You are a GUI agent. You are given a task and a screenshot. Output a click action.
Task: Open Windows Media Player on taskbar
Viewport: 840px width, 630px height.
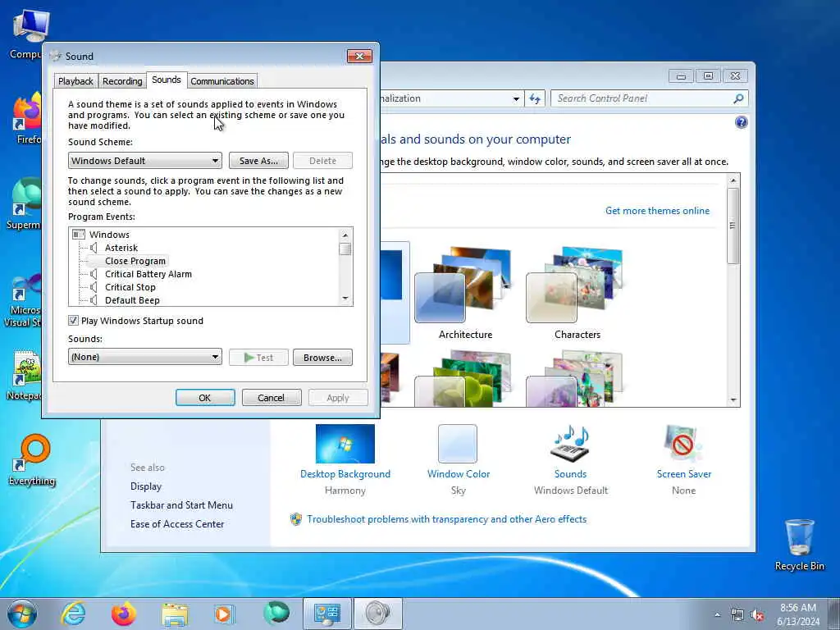pos(224,614)
